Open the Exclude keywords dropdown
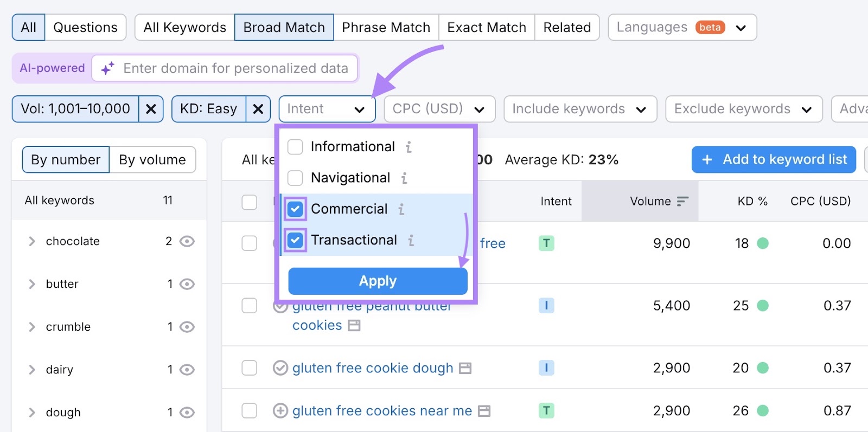868x432 pixels. [x=743, y=108]
